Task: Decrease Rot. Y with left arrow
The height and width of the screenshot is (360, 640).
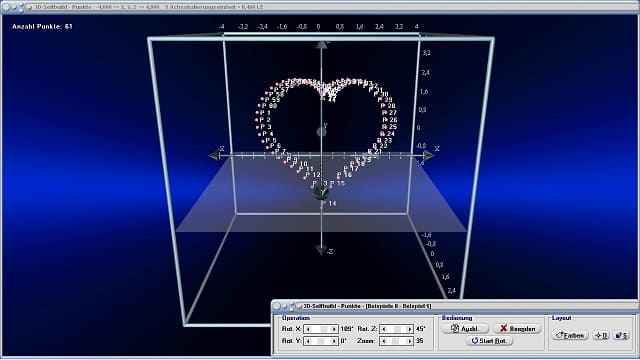Action: click(x=308, y=341)
